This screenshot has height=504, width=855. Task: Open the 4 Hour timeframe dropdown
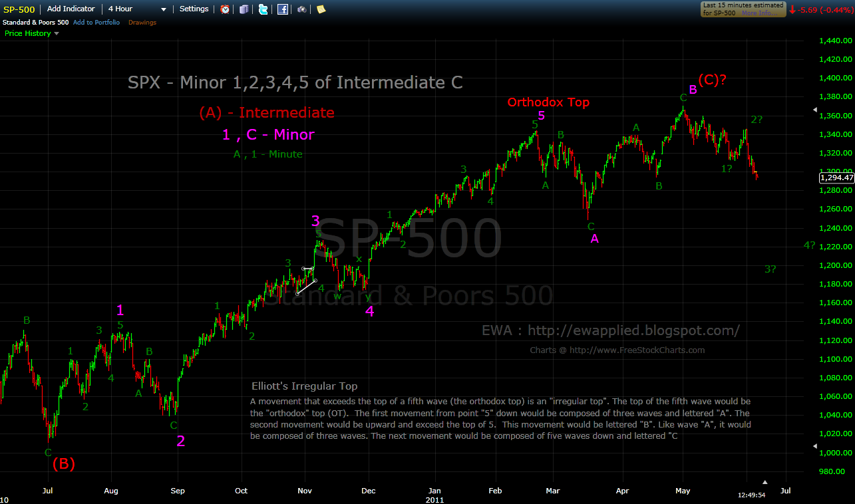point(138,9)
